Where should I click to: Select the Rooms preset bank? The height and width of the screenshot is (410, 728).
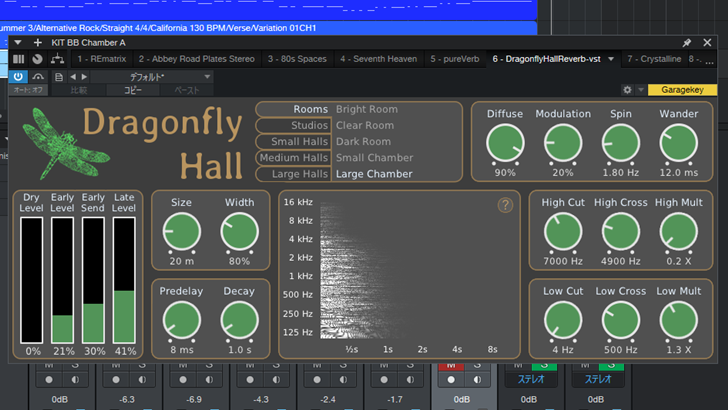pyautogui.click(x=293, y=109)
